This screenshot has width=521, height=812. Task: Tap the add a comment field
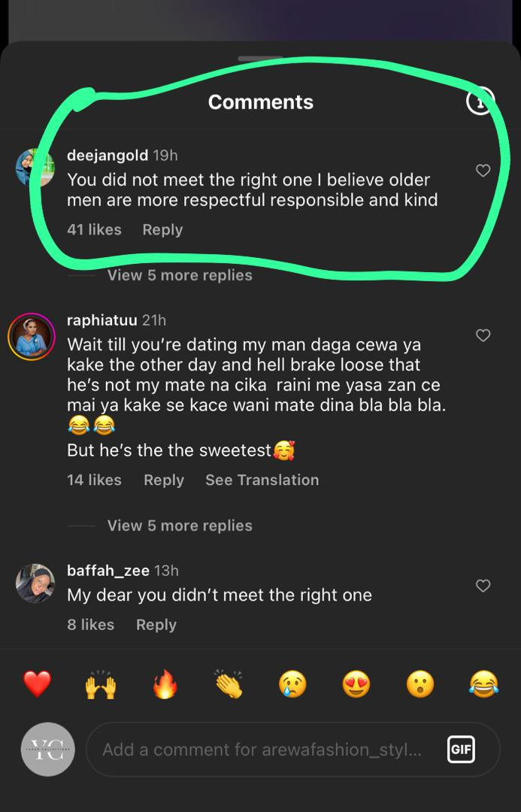(x=263, y=750)
